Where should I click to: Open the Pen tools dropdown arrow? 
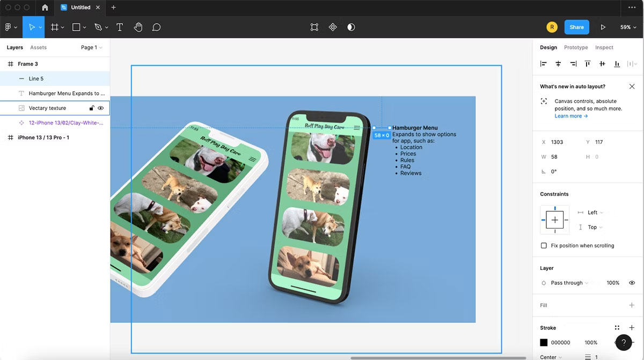click(x=106, y=27)
